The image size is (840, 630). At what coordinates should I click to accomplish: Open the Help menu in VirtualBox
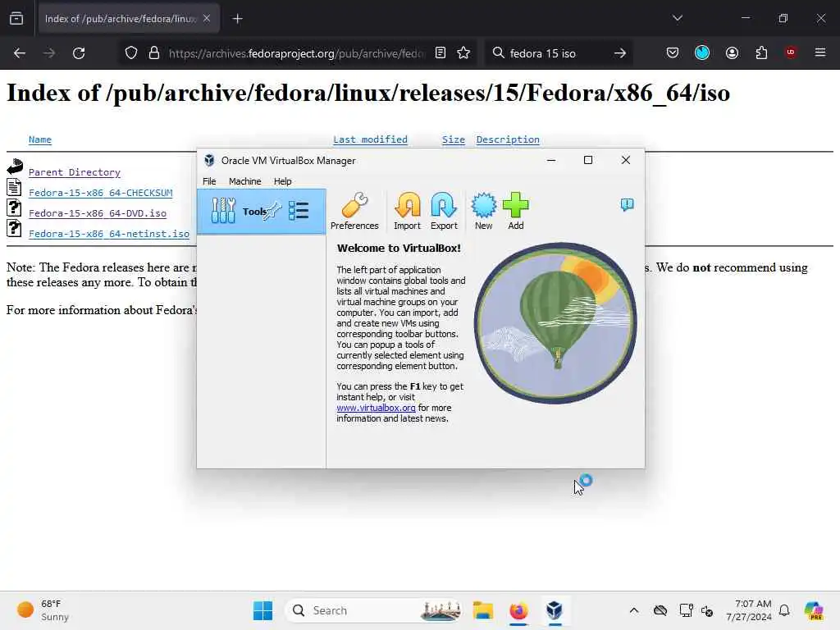(283, 181)
